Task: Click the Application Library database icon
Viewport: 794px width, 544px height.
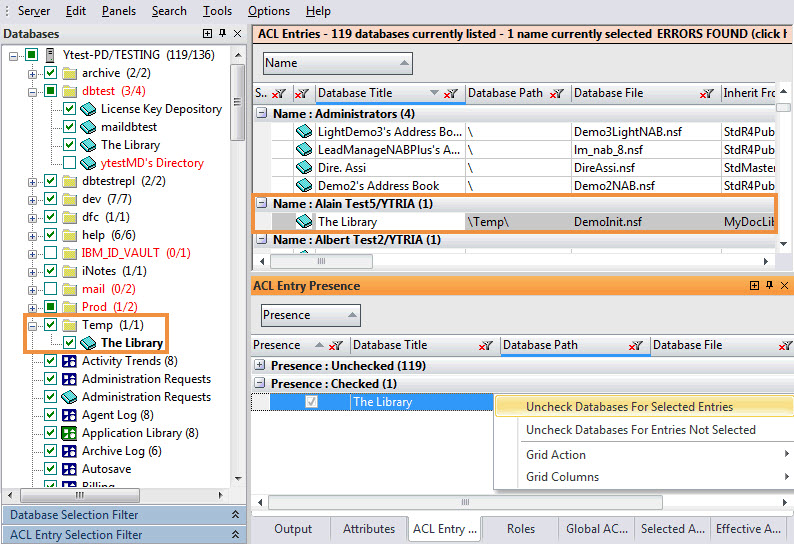Action: click(70, 433)
